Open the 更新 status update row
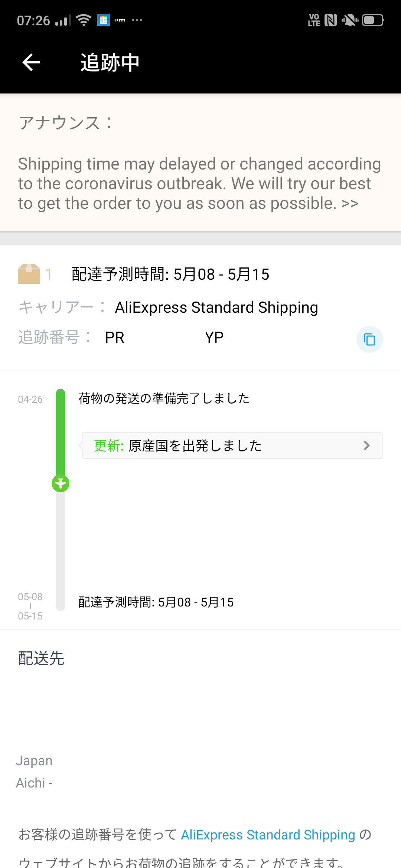Image resolution: width=401 pixels, height=868 pixels. (x=232, y=445)
